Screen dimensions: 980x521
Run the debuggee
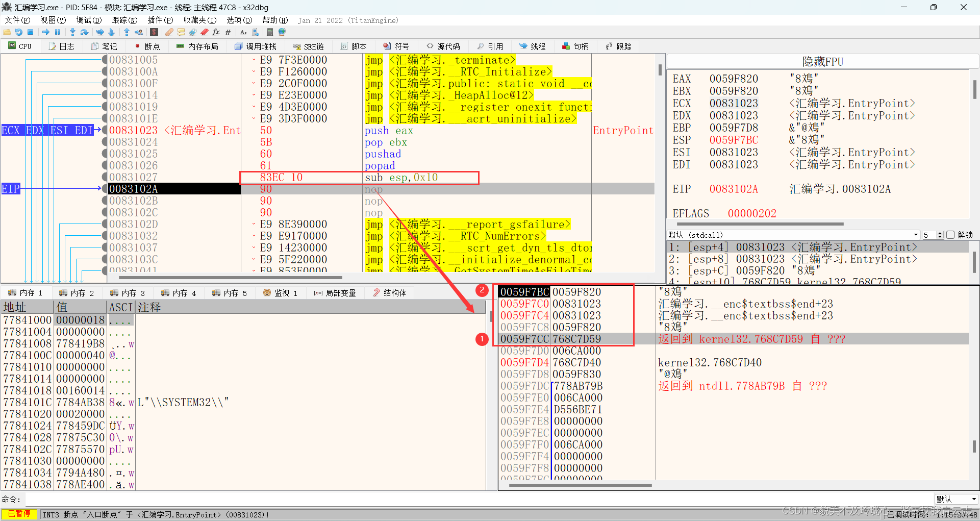point(45,32)
